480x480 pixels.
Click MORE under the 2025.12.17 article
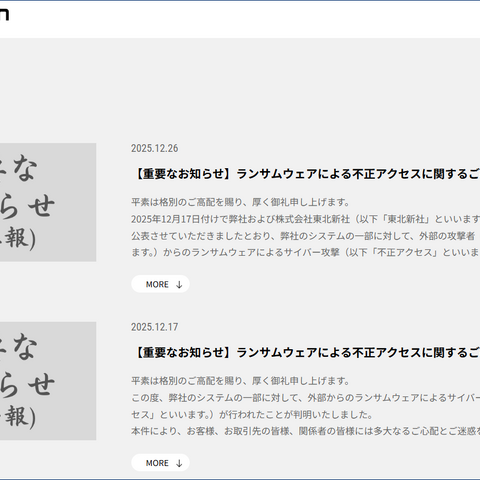(x=160, y=463)
